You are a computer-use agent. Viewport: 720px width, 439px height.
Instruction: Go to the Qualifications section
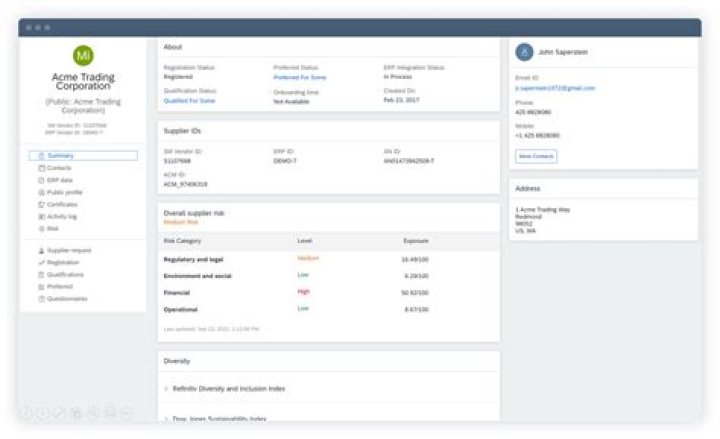click(65, 275)
